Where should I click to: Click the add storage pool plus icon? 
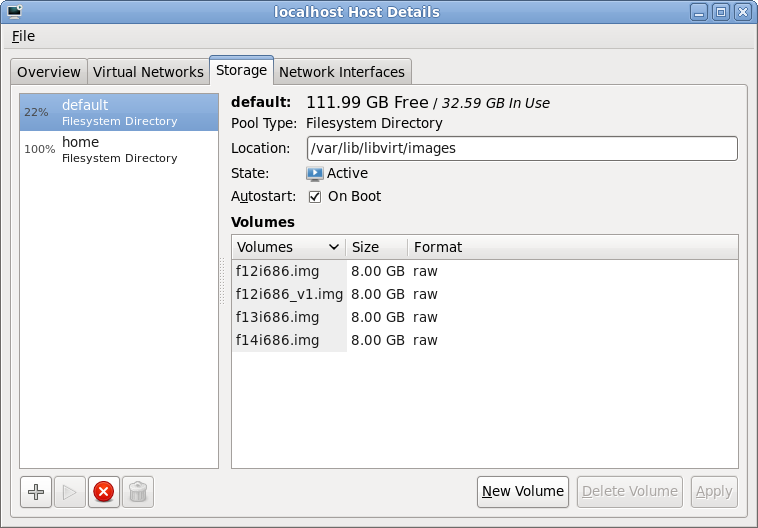pos(36,492)
